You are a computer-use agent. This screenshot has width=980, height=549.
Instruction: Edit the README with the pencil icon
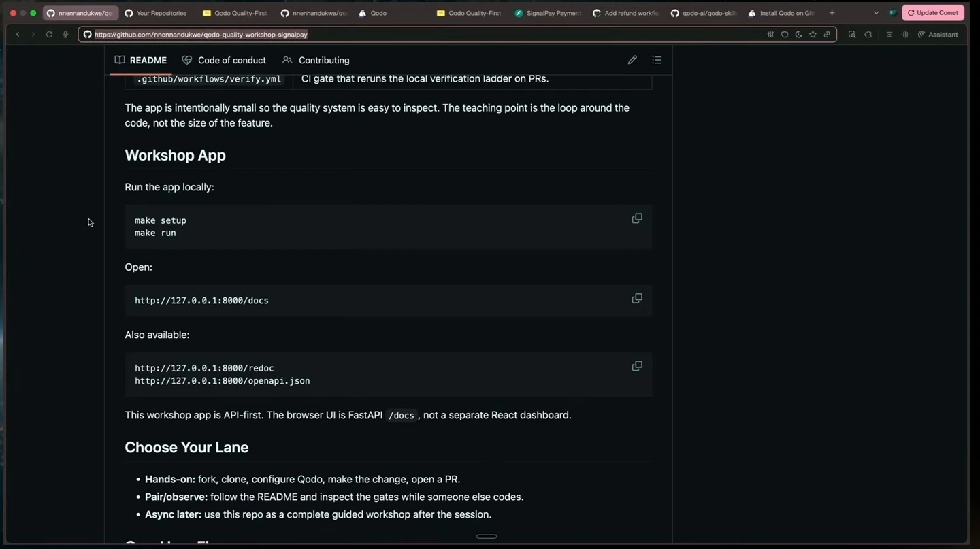632,60
